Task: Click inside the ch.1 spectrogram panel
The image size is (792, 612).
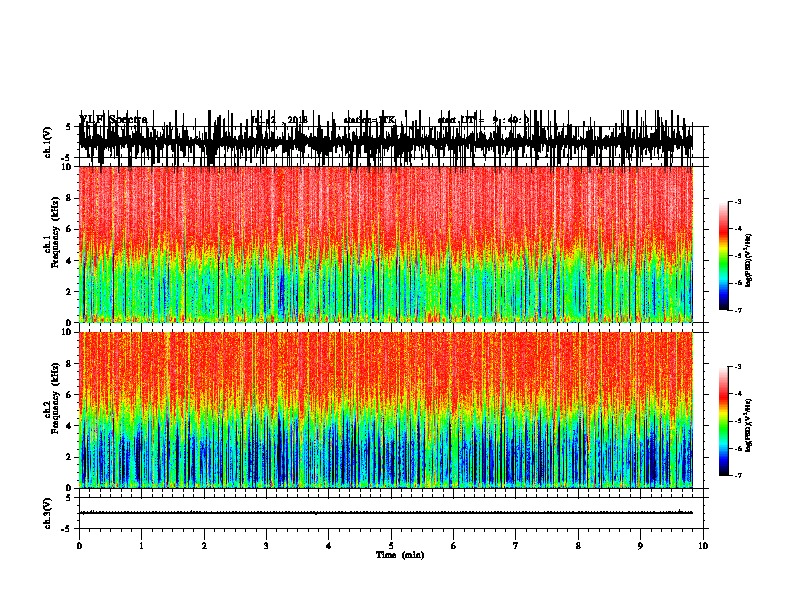Action: [x=386, y=244]
